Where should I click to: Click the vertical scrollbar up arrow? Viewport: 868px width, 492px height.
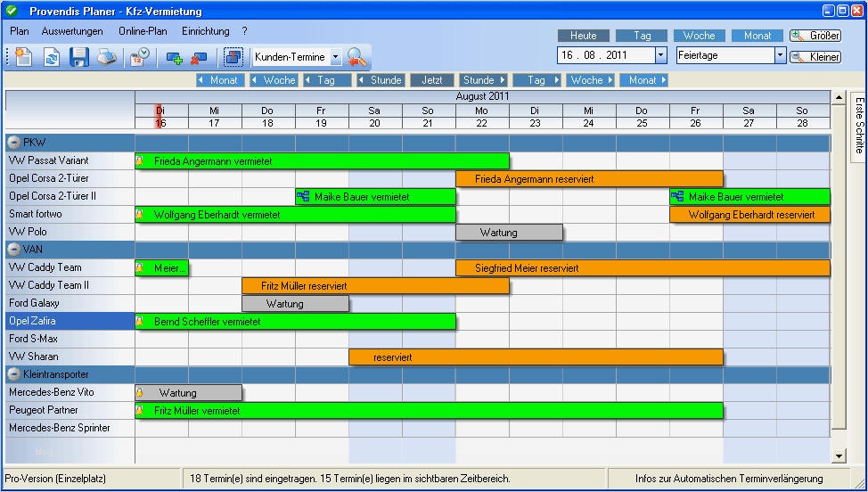[x=839, y=98]
